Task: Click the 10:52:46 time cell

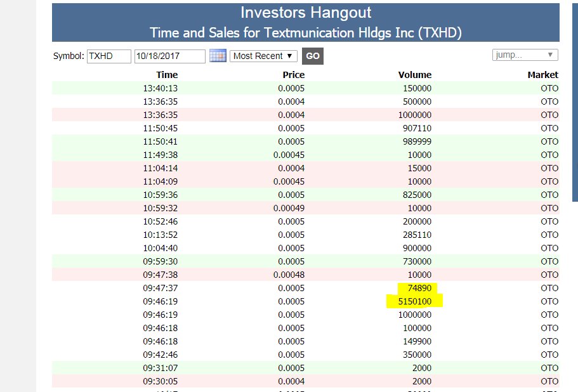Action: [161, 221]
